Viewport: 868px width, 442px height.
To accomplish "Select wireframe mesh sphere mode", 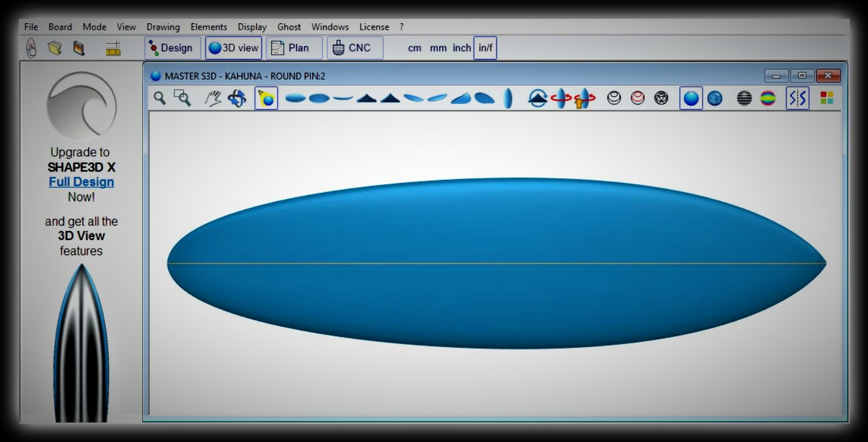I will pos(661,98).
